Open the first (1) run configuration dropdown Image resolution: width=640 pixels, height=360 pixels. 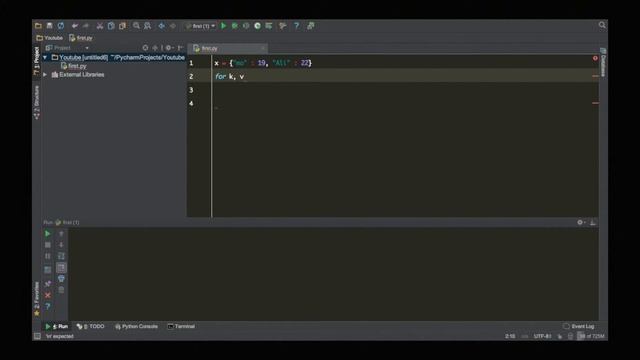coord(200,26)
